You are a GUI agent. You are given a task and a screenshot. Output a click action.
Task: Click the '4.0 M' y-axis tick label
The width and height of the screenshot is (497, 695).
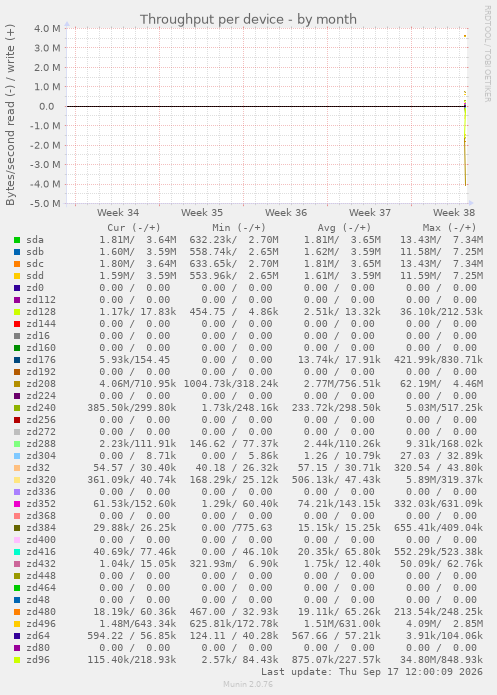click(47, 28)
